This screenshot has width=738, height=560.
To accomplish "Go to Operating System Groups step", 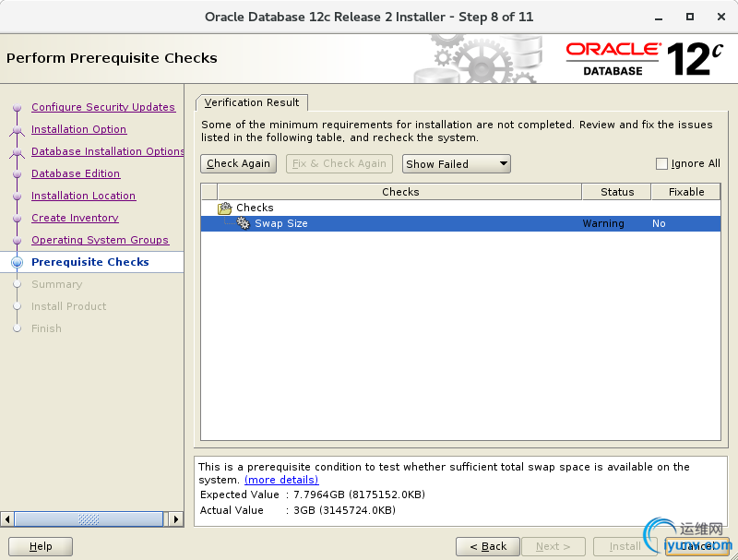I will [x=100, y=240].
